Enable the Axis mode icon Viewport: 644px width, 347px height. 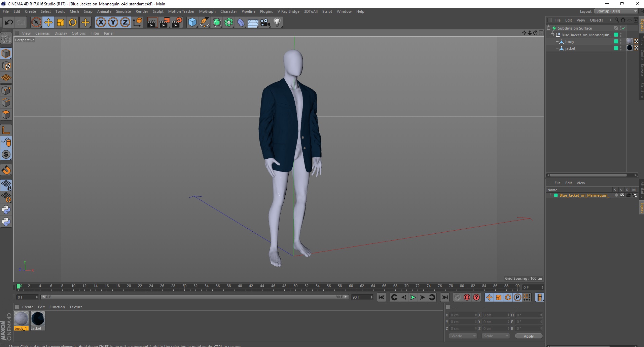click(6, 130)
